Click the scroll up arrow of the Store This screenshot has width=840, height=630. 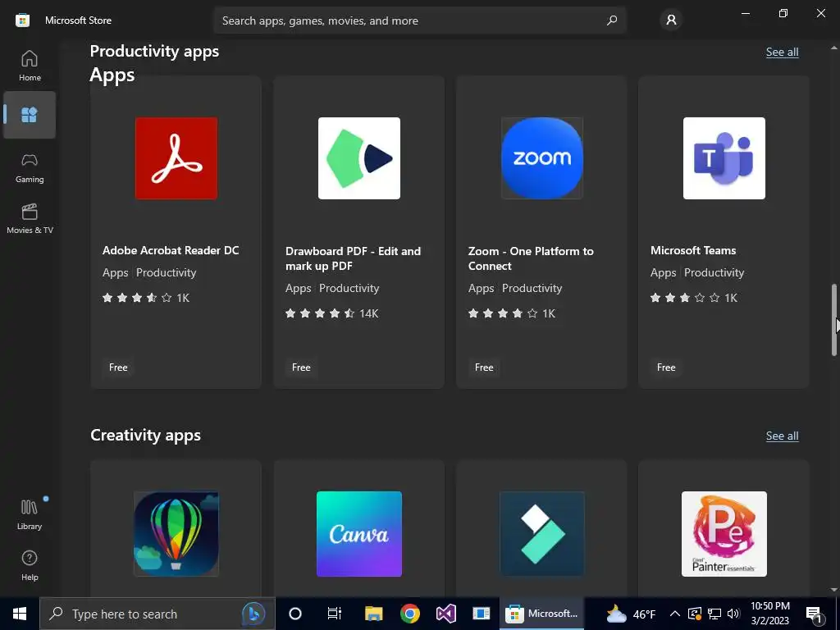833,48
